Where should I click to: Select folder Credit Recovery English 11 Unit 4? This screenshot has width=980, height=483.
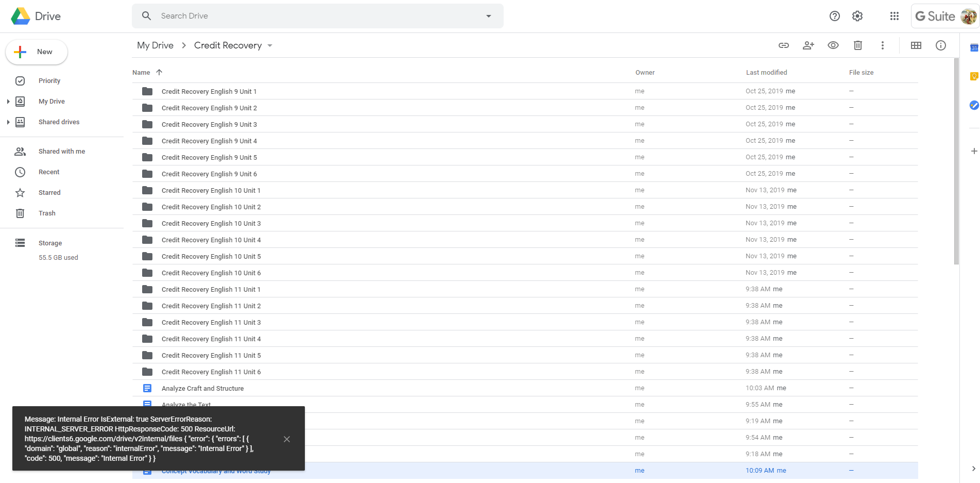[x=525, y=339]
